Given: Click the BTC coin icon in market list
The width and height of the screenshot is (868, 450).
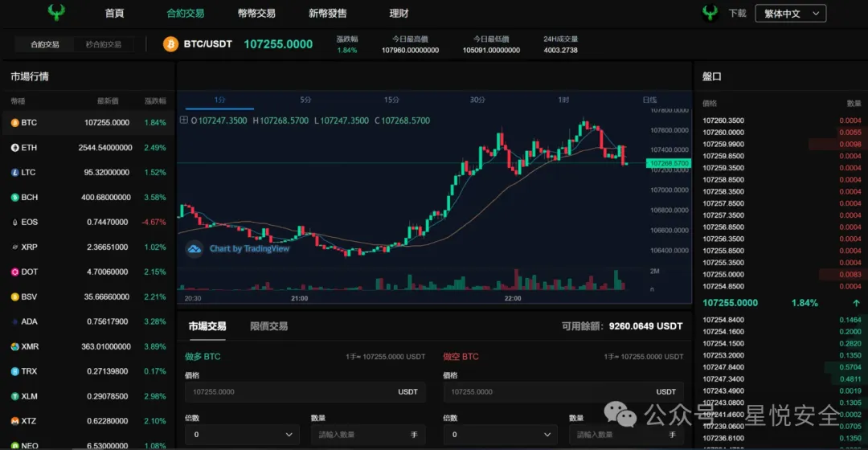Looking at the screenshot, I should pos(15,123).
